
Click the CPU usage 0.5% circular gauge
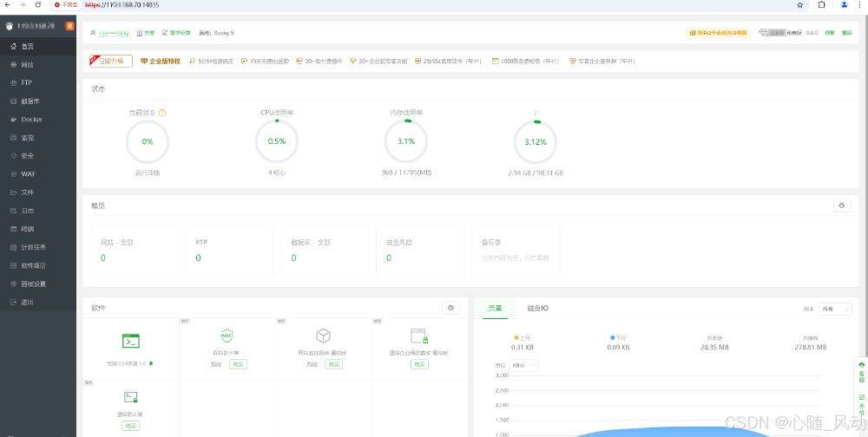tap(276, 141)
